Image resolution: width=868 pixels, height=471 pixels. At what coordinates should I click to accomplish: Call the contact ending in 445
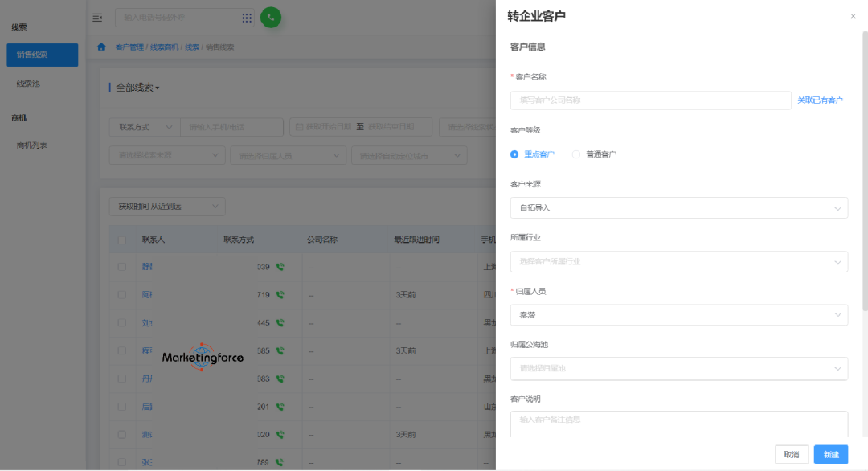coord(280,323)
